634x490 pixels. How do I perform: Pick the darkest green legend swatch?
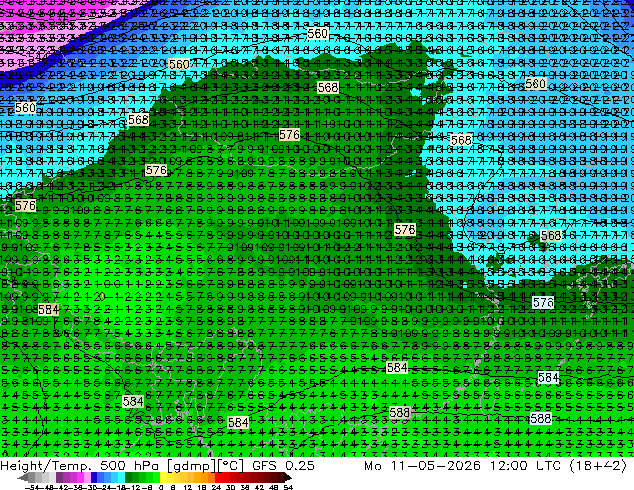click(x=129, y=478)
